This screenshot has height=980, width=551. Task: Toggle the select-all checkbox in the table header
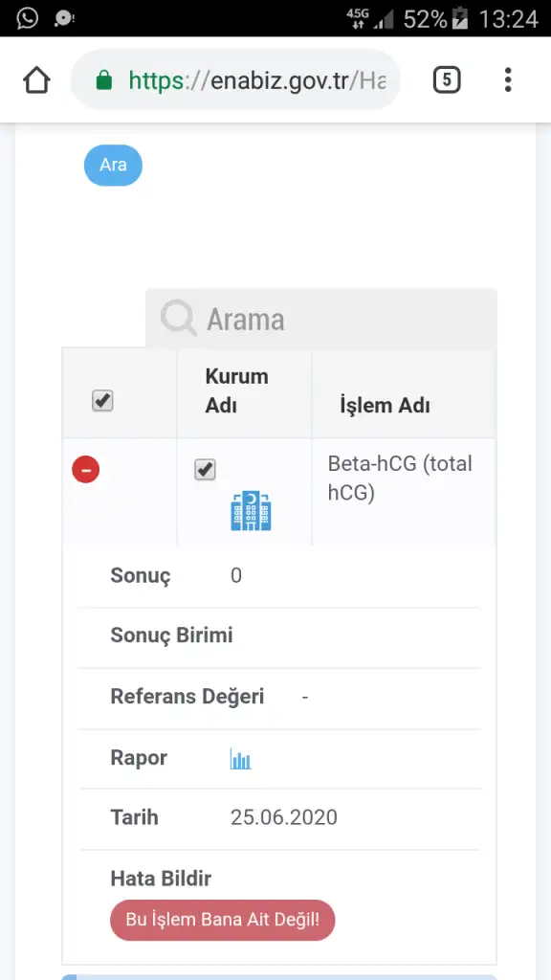pos(102,401)
